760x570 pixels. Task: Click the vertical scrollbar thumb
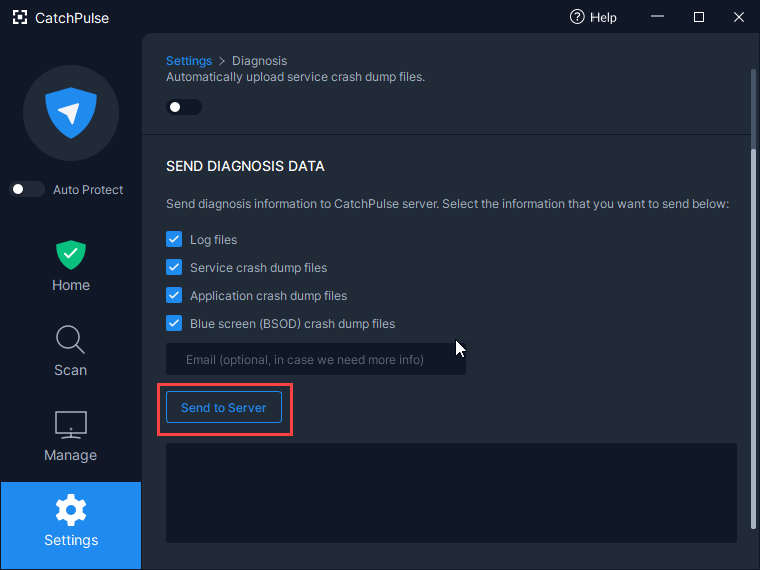753,339
